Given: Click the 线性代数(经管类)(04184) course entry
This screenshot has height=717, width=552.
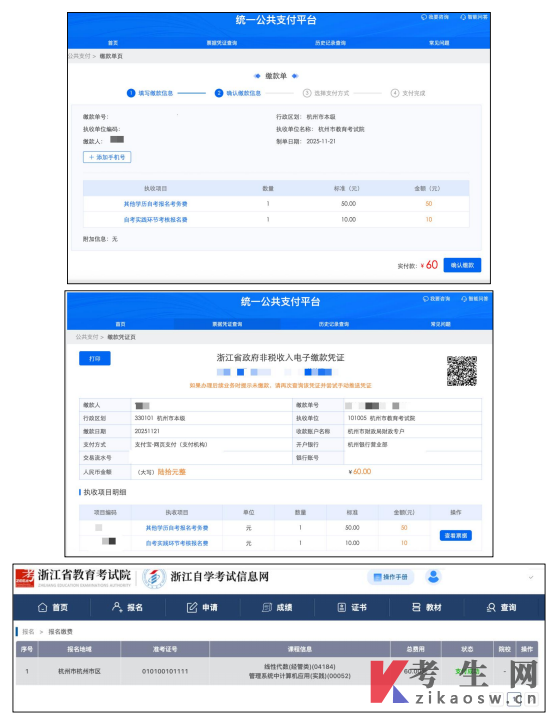Looking at the screenshot, I should (300, 667).
